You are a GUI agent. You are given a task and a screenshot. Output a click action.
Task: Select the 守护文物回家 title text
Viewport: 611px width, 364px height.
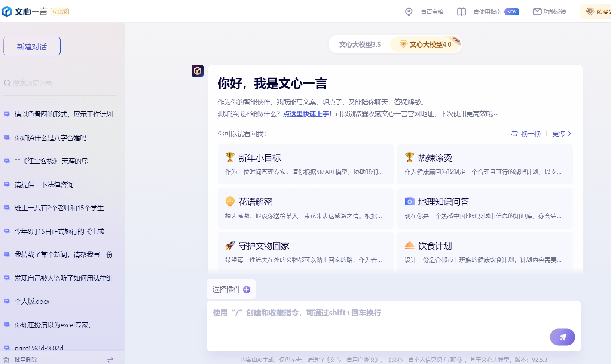[x=264, y=246]
